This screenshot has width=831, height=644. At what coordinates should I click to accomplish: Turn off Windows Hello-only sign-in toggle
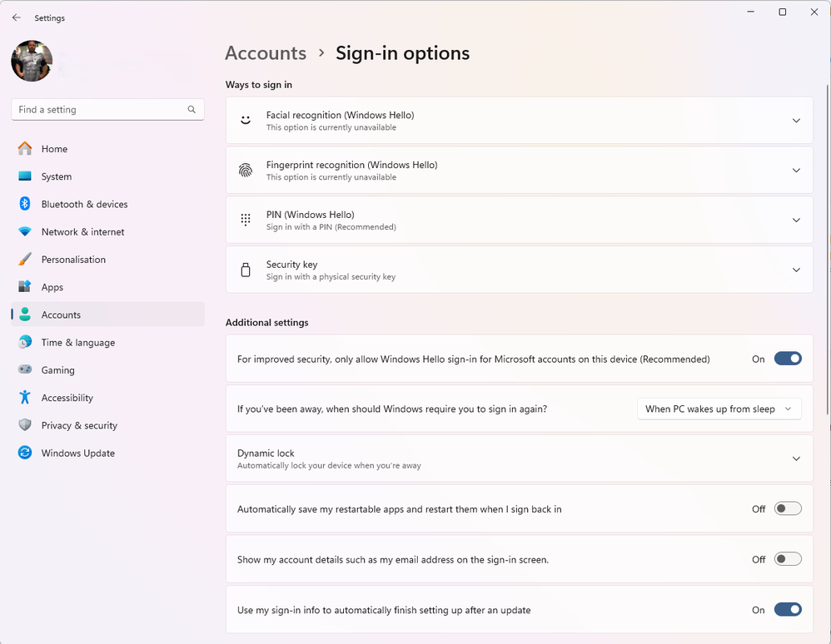click(x=787, y=359)
